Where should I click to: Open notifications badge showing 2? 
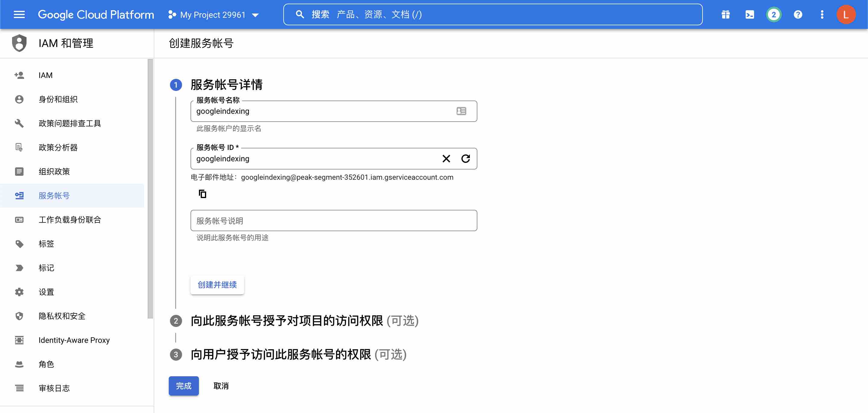click(x=773, y=14)
